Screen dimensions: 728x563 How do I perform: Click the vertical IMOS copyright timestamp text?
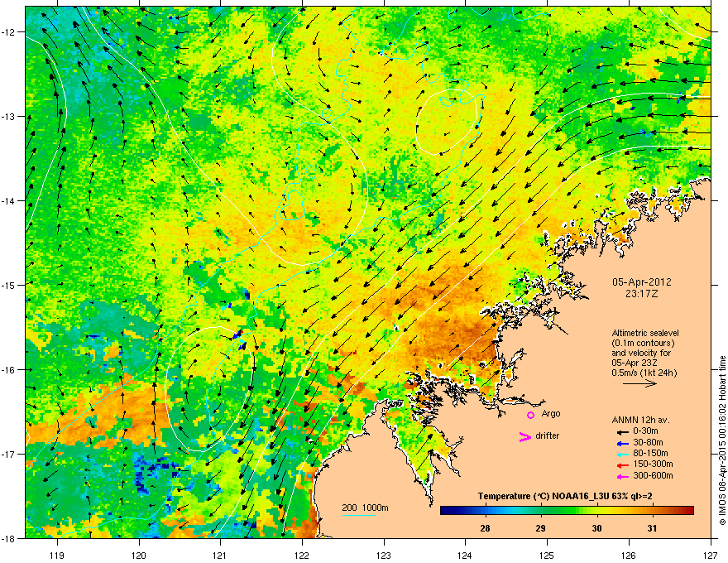coord(722,440)
